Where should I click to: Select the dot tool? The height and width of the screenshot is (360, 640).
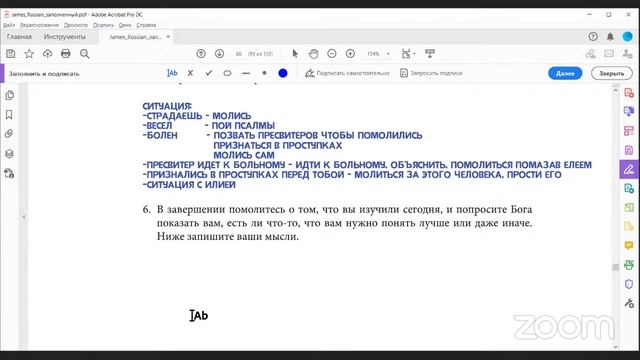[264, 73]
